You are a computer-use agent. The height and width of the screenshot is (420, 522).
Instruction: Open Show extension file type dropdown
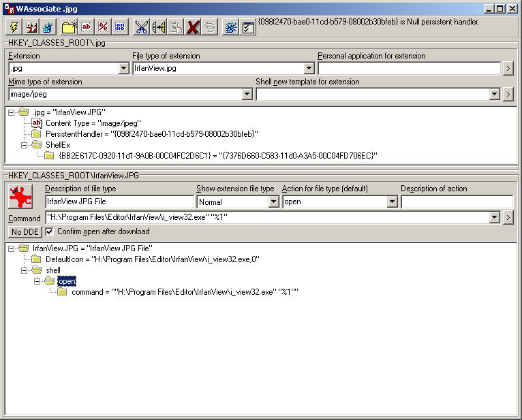[x=273, y=201]
